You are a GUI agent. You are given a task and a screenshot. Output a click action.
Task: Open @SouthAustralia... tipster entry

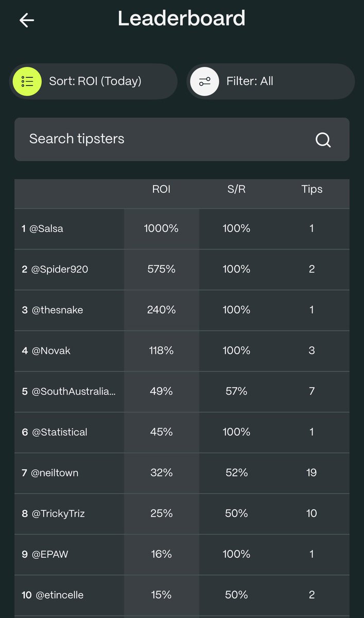pyautogui.click(x=182, y=391)
